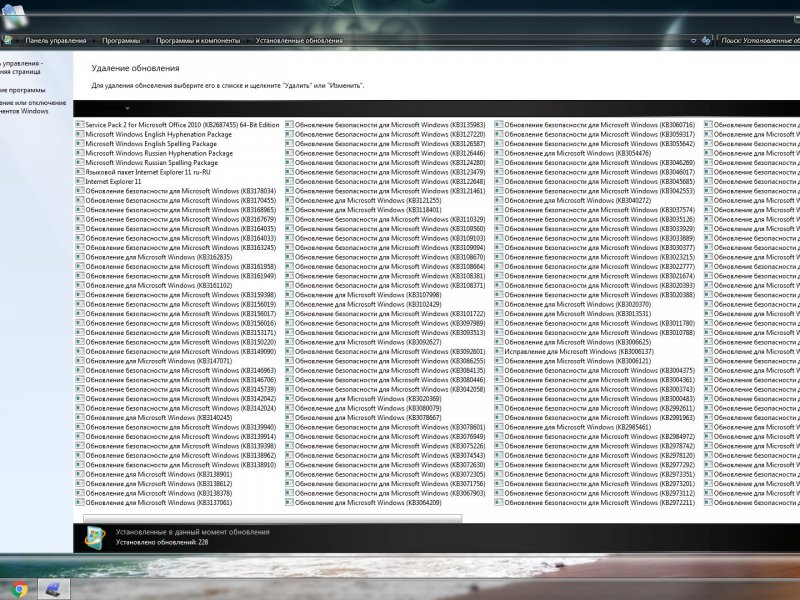The height and width of the screenshot is (600, 800).
Task: Click the icon next to update KB3135983
Action: coord(289,124)
